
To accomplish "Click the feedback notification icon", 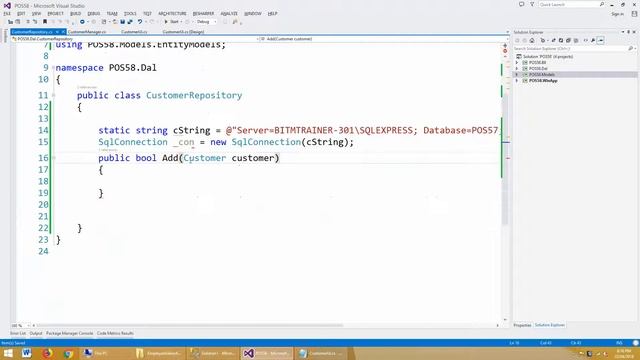I will 521,4.
